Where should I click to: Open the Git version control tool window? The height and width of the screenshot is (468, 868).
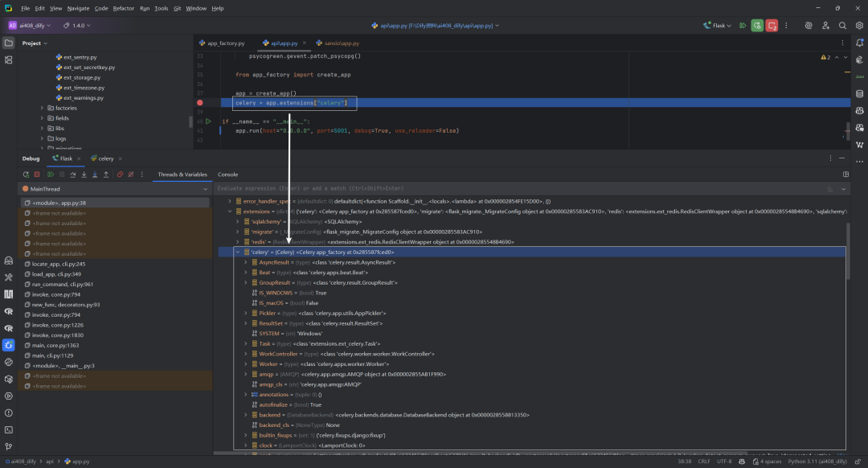coord(8,446)
